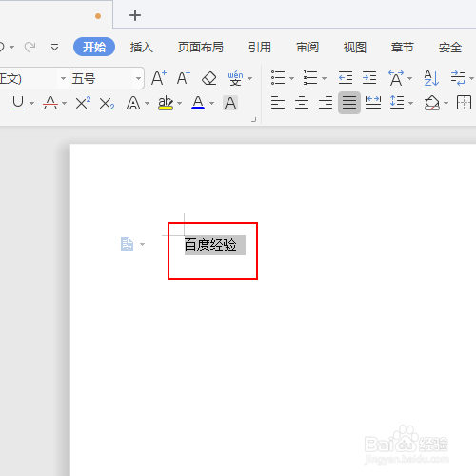This screenshot has height=476, width=476.
Task: Center align the text
Action: pos(302,103)
